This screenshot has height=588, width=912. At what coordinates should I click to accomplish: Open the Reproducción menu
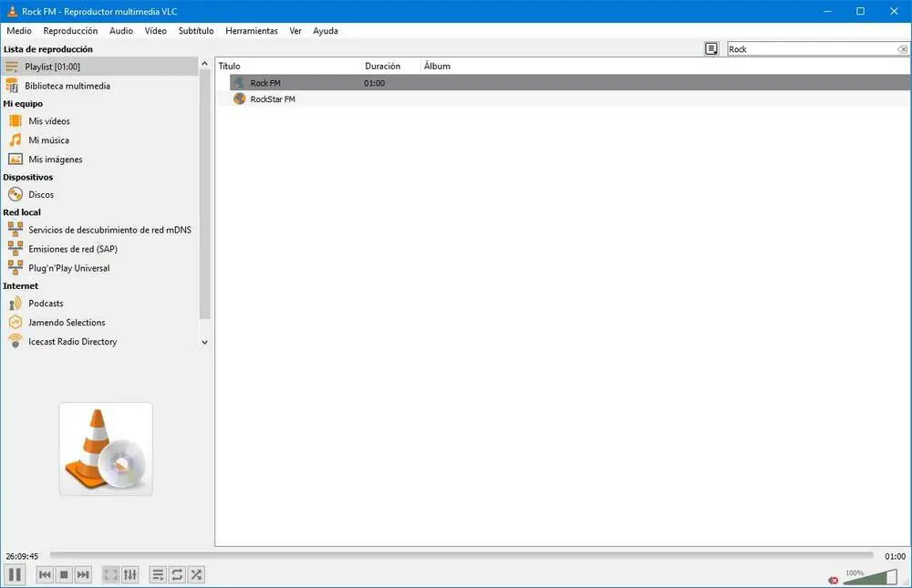(70, 31)
